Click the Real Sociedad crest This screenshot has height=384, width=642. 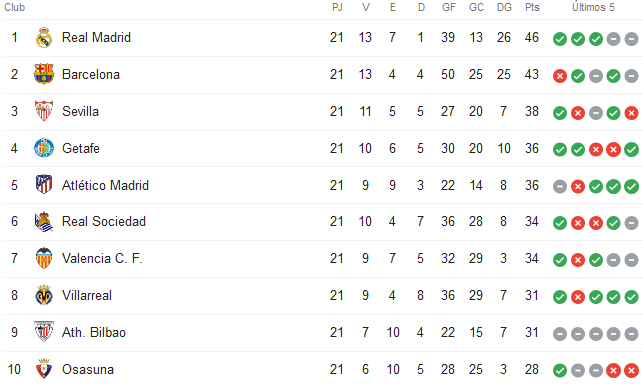point(44,221)
